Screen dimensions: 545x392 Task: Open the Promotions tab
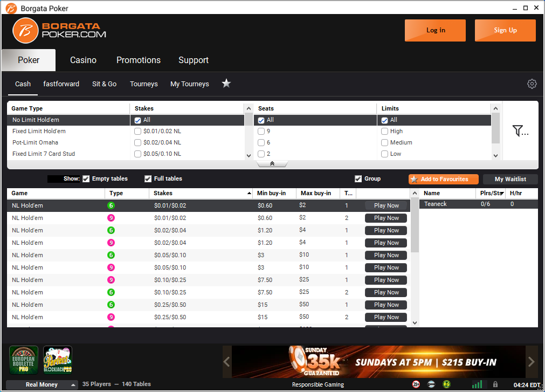click(x=139, y=60)
